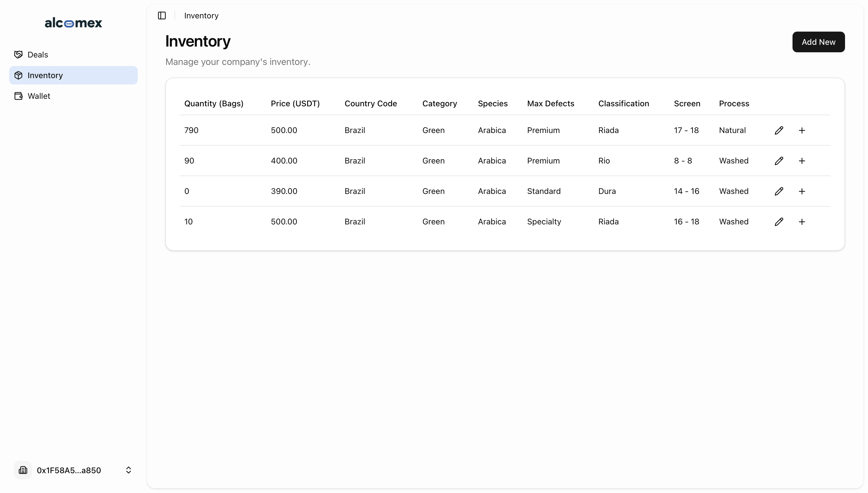Click the alcomex logo
This screenshot has width=868, height=493.
click(73, 23)
